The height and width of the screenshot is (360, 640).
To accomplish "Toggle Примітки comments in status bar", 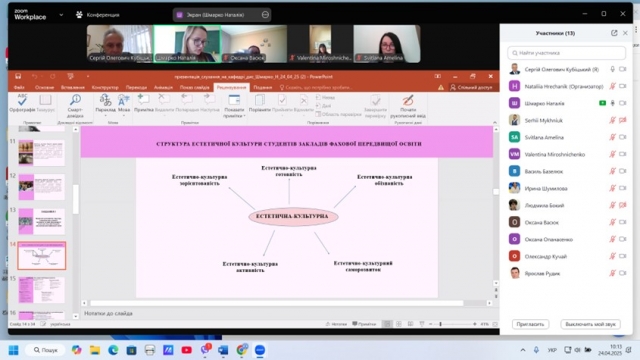I will [x=364, y=324].
